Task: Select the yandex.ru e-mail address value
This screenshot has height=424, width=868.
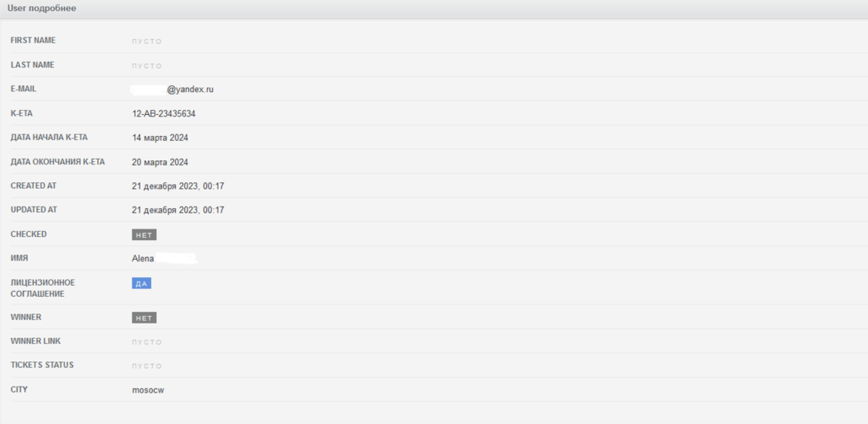Action: 189,89
